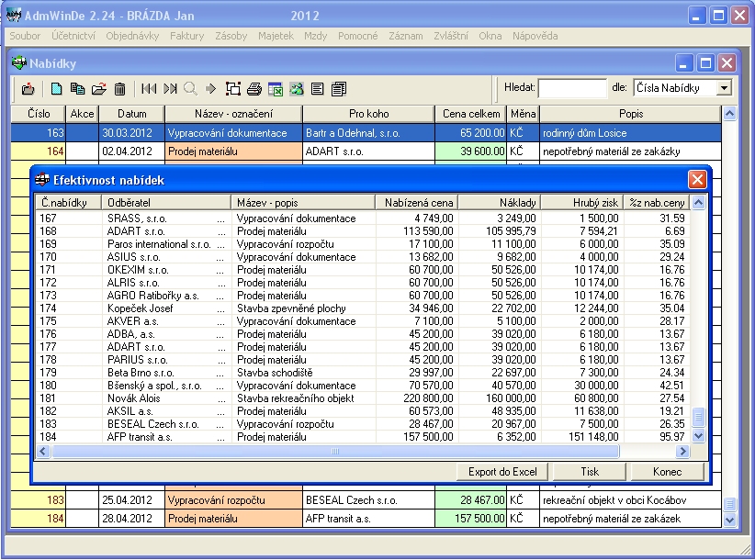The height and width of the screenshot is (560, 755).
Task: Create a new offer with blank page icon
Action: [x=56, y=89]
